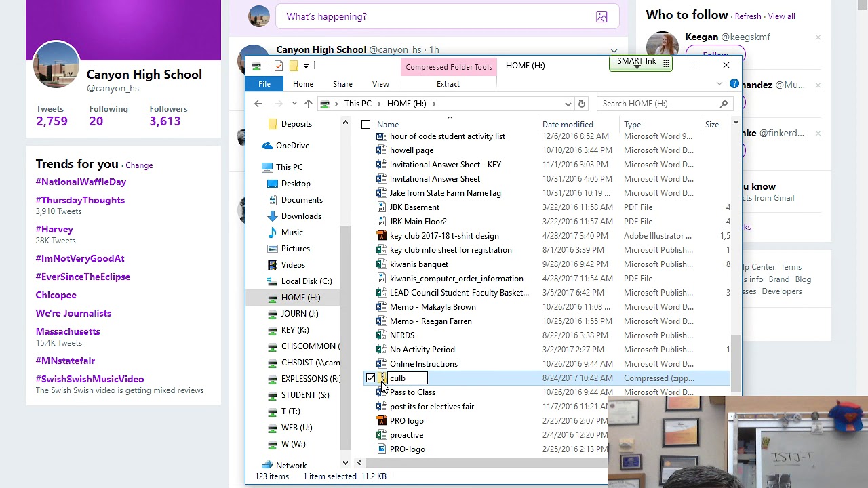Image resolution: width=868 pixels, height=488 pixels.
Task: Select the 'PRO-logo' image file icon
Action: coord(381,449)
